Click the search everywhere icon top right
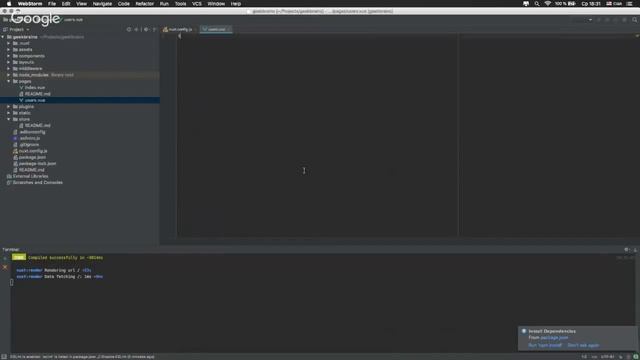640x360 pixels. tap(635, 20)
